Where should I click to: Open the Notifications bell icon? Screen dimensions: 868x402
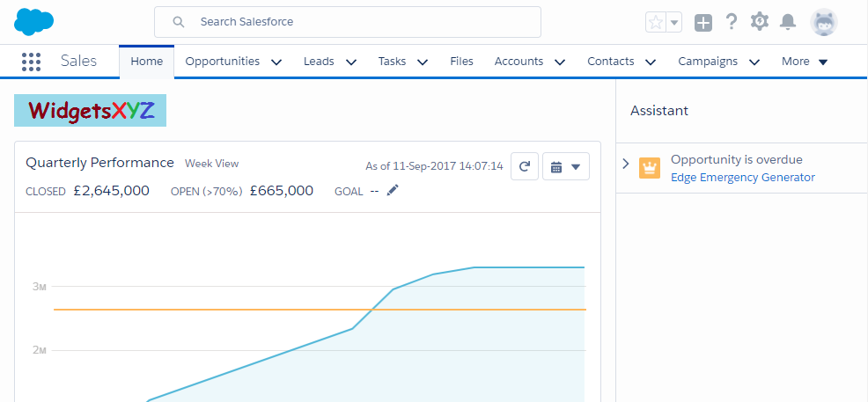point(788,22)
